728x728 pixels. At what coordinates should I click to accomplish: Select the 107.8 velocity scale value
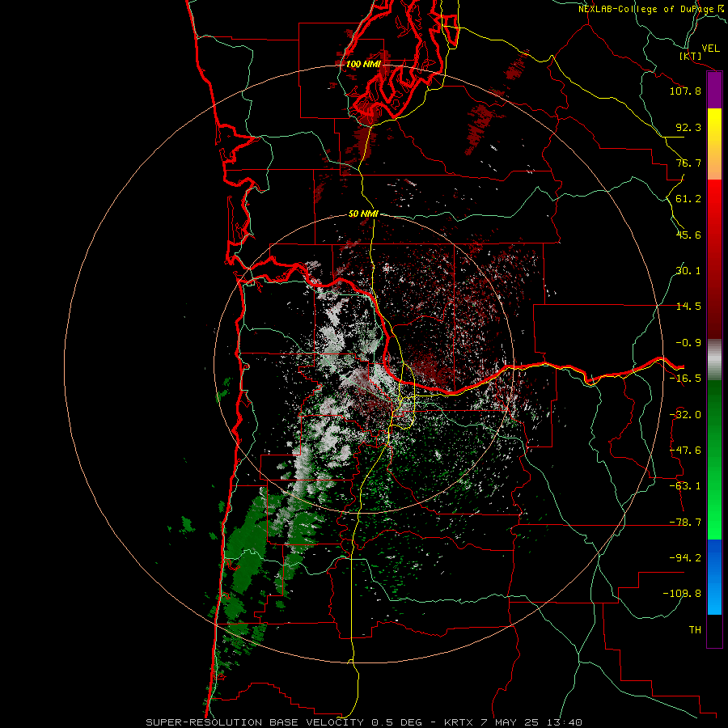[685, 91]
